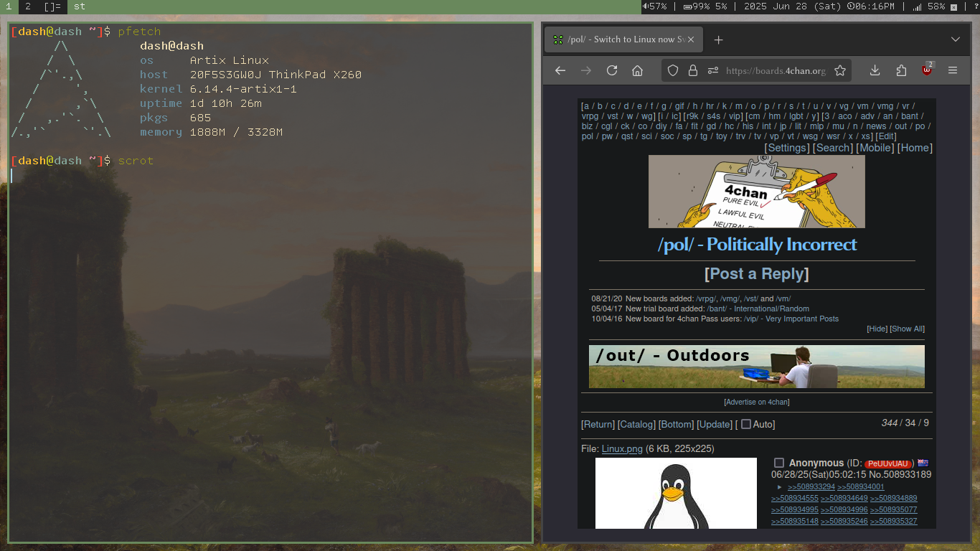980x551 pixels.
Task: Open the Firefox downloads panel
Action: pos(875,70)
